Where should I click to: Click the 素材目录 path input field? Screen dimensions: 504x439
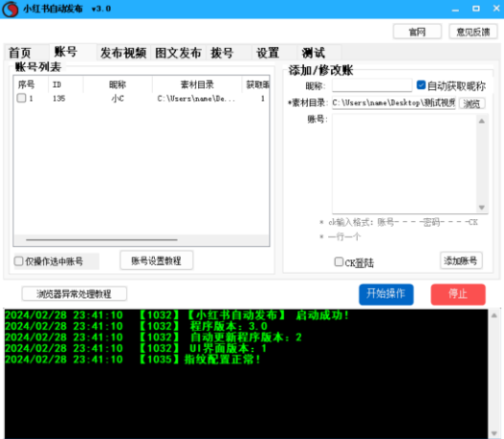(394, 103)
